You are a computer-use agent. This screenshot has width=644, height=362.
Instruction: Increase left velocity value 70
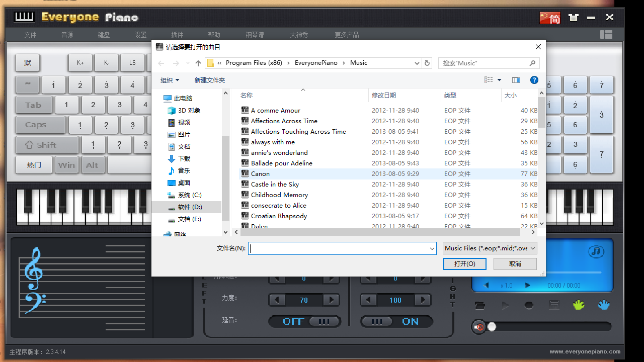331,300
